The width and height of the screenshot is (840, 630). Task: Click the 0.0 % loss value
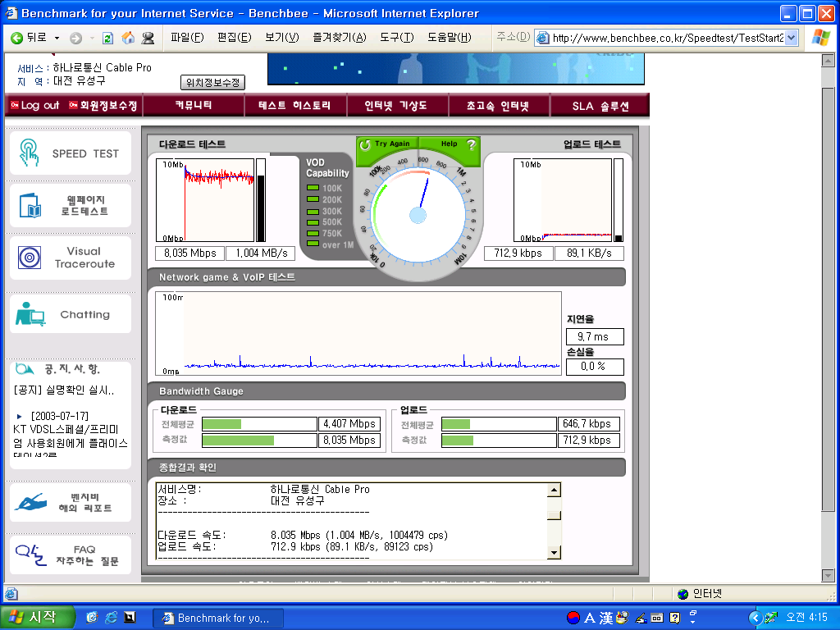(x=595, y=367)
